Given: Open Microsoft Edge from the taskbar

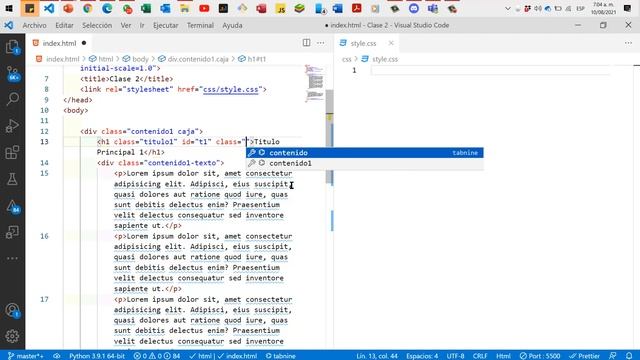Looking at the screenshot, I should 107,8.
